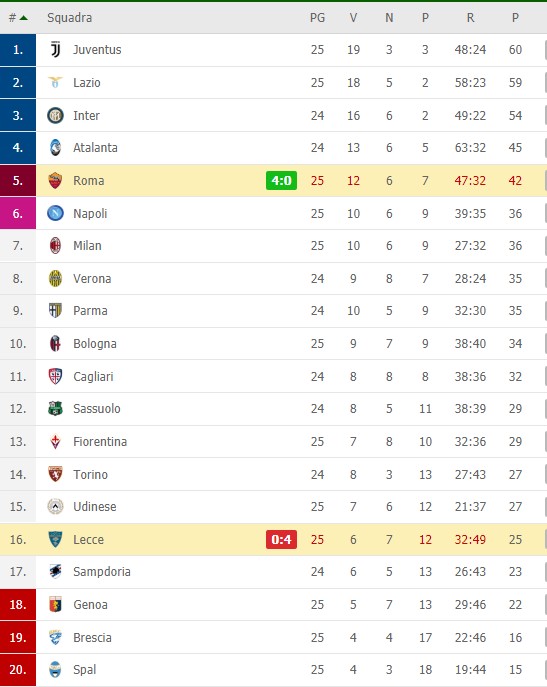This screenshot has width=547, height=687.
Task: Click the Torino bull crest icon
Action: (x=55, y=474)
